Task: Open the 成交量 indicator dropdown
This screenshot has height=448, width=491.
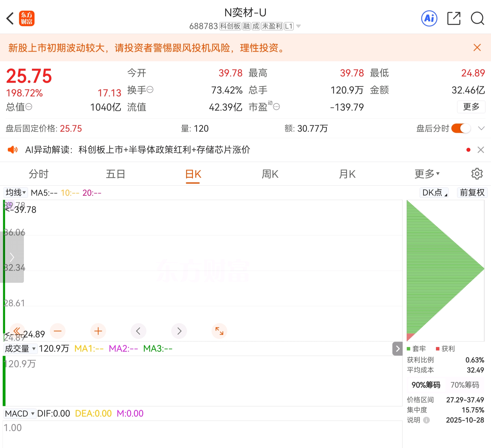Action: (x=20, y=349)
